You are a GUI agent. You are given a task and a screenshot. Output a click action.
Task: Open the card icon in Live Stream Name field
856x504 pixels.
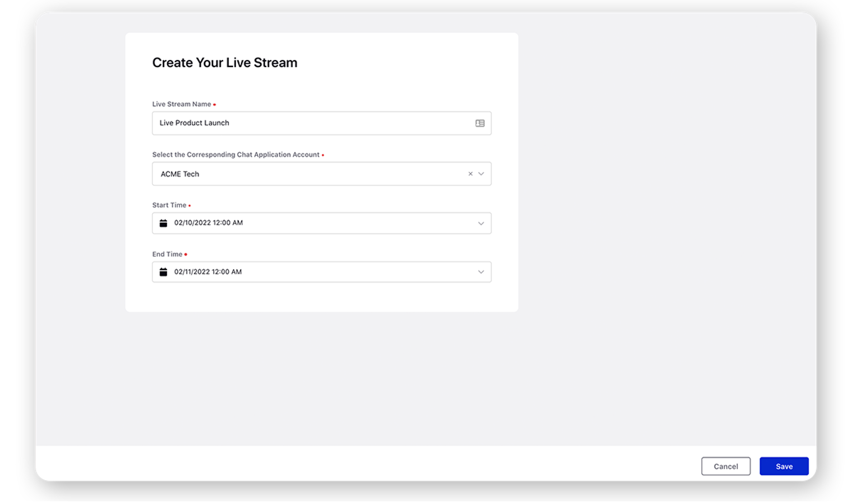(x=480, y=123)
